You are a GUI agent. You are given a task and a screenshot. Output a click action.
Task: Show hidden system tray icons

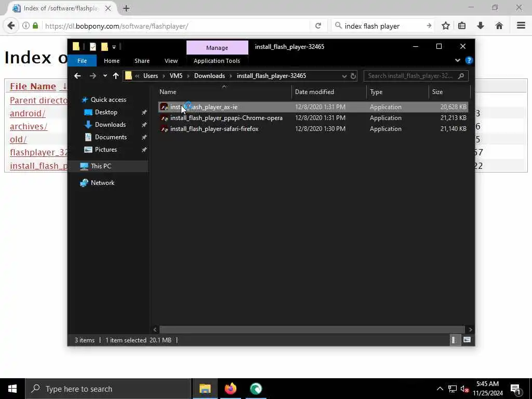click(x=440, y=389)
